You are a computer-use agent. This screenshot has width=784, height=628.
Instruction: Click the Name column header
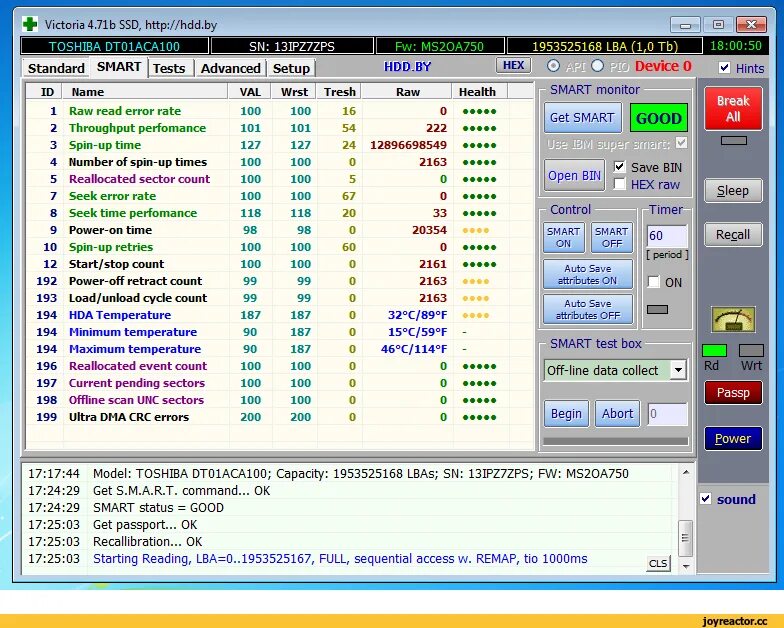(x=144, y=92)
